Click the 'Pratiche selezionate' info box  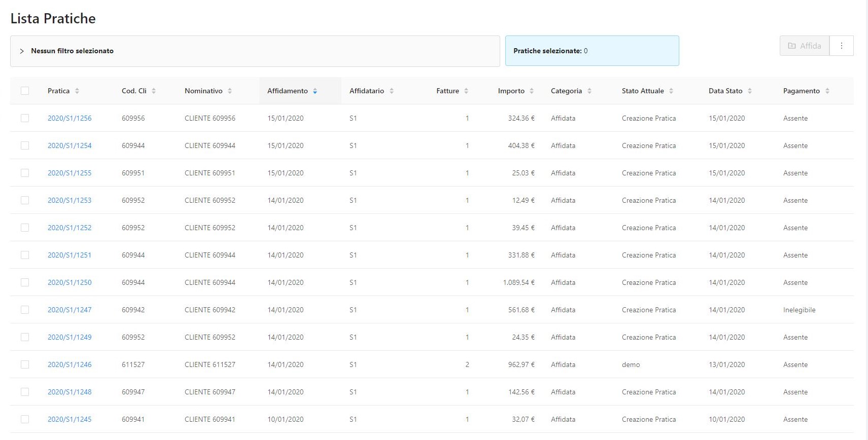coord(592,51)
